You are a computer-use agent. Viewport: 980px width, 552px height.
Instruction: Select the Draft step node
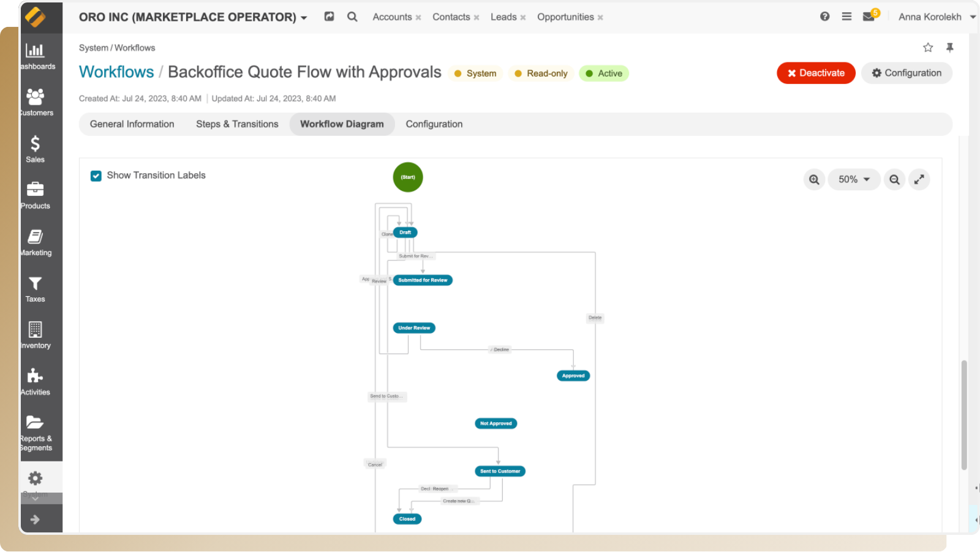pos(405,233)
